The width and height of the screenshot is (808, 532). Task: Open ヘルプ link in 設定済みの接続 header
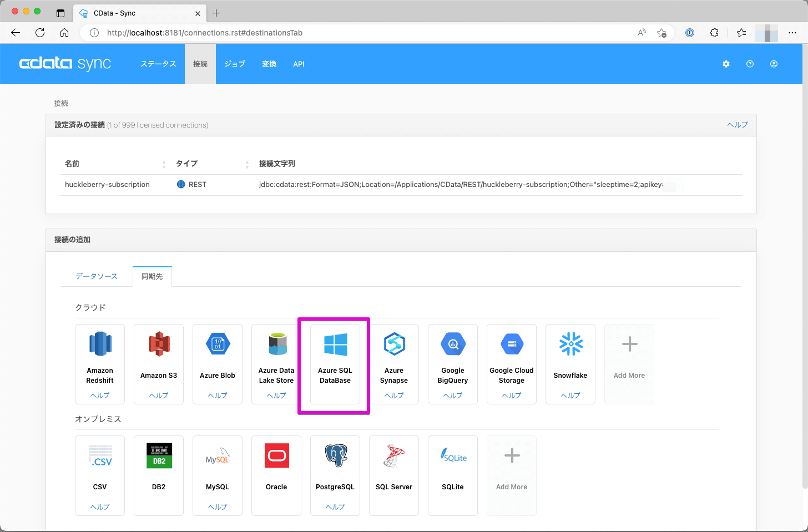pyautogui.click(x=738, y=125)
